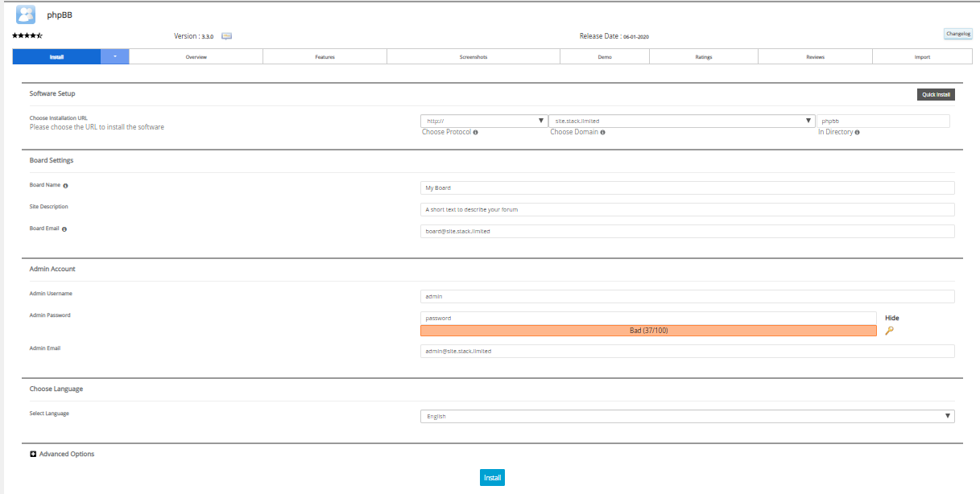Switch to the Ratings tab
980x494 pixels.
tap(704, 56)
